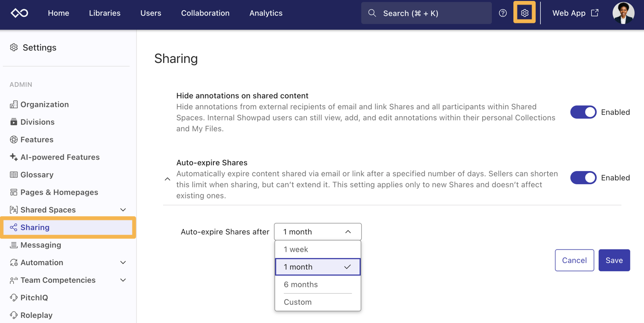The image size is (644, 323).
Task: Expand the Shared Spaces section
Action: point(122,209)
